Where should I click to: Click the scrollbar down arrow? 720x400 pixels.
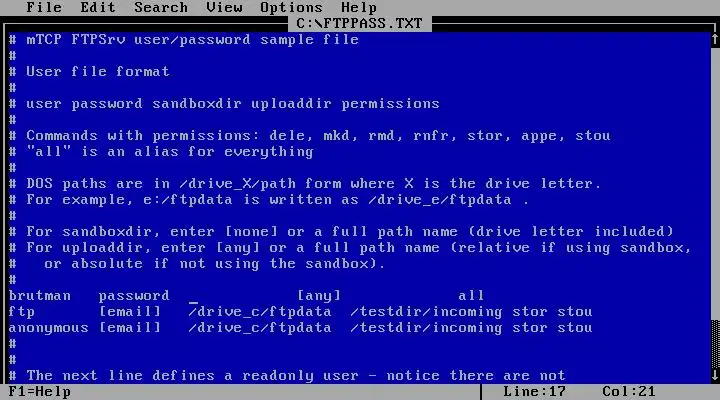(x=715, y=375)
